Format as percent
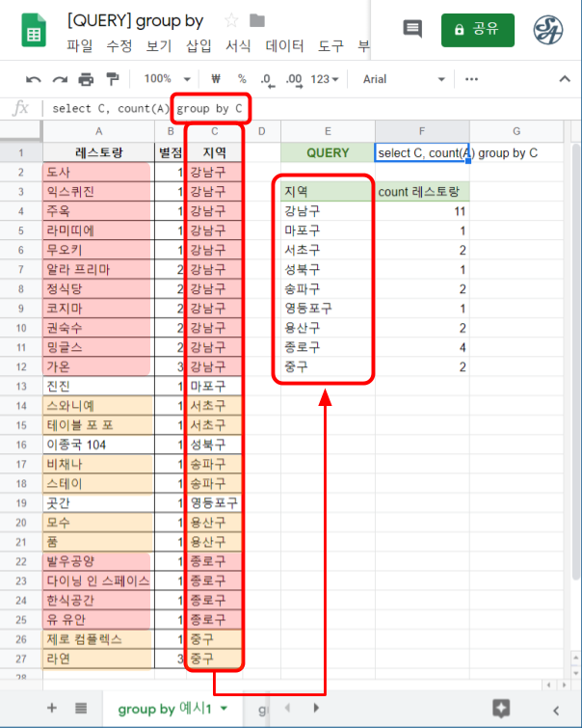Viewport: 582px width, 728px height. coord(242,79)
